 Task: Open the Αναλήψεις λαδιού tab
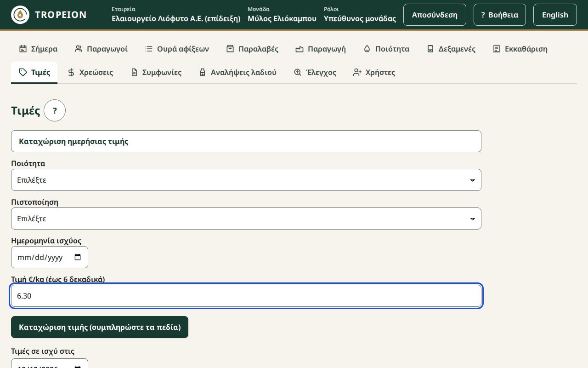[237, 72]
